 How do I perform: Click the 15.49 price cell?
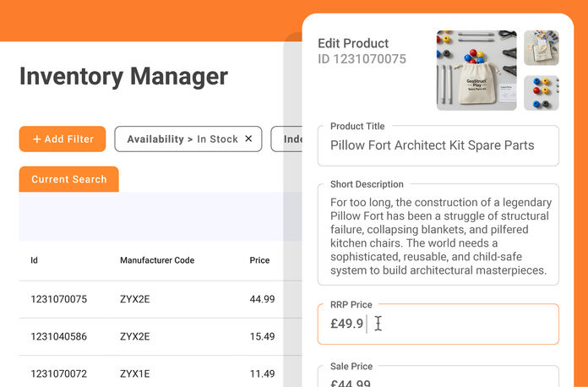pyautogui.click(x=263, y=336)
